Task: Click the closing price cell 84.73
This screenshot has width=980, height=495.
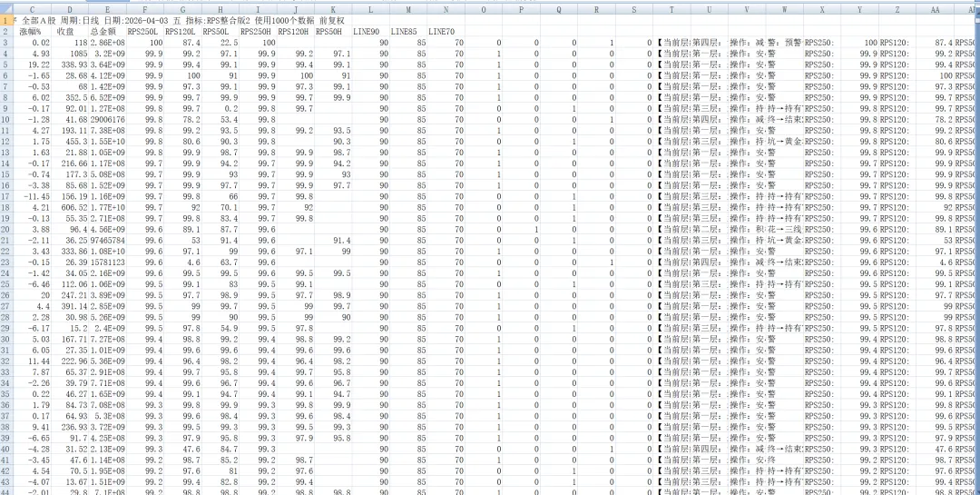Action: pyautogui.click(x=69, y=405)
